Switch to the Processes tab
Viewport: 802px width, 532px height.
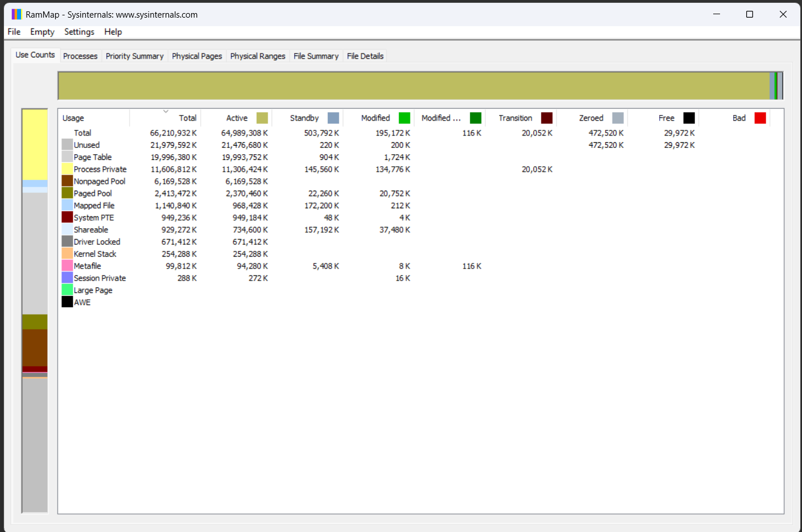pyautogui.click(x=80, y=56)
